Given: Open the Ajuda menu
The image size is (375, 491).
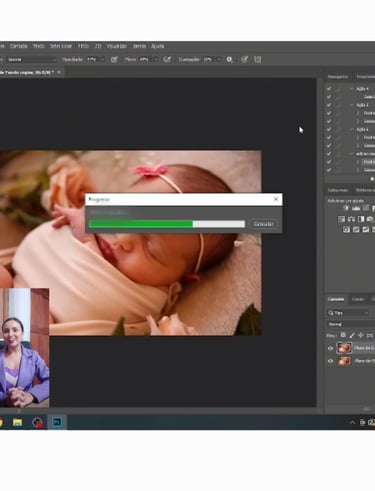Looking at the screenshot, I should click(x=157, y=46).
